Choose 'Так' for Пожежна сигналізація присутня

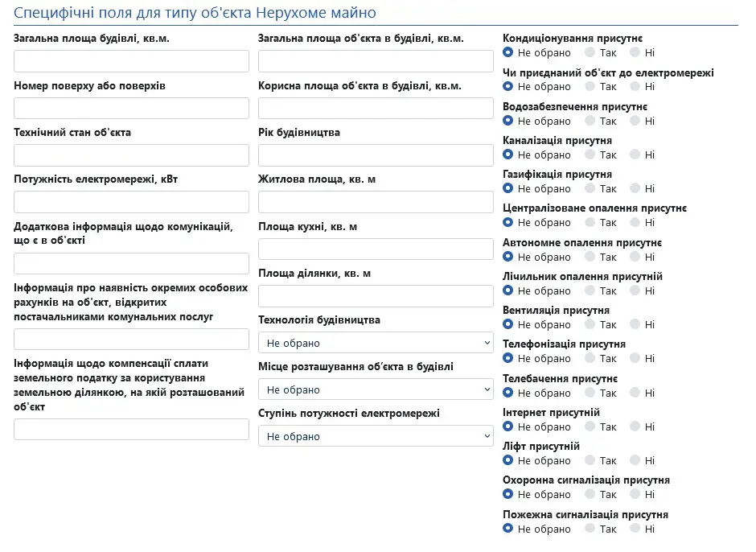point(590,529)
